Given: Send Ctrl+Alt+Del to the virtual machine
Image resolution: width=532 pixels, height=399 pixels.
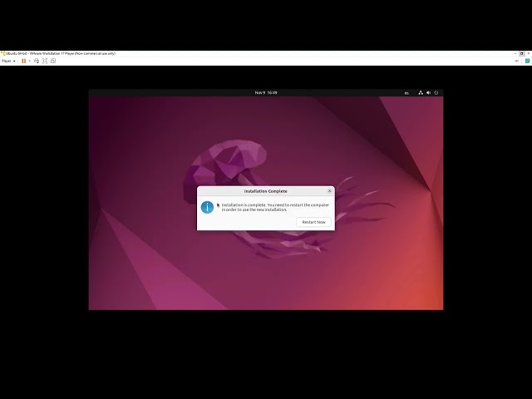Looking at the screenshot, I should click(37, 61).
